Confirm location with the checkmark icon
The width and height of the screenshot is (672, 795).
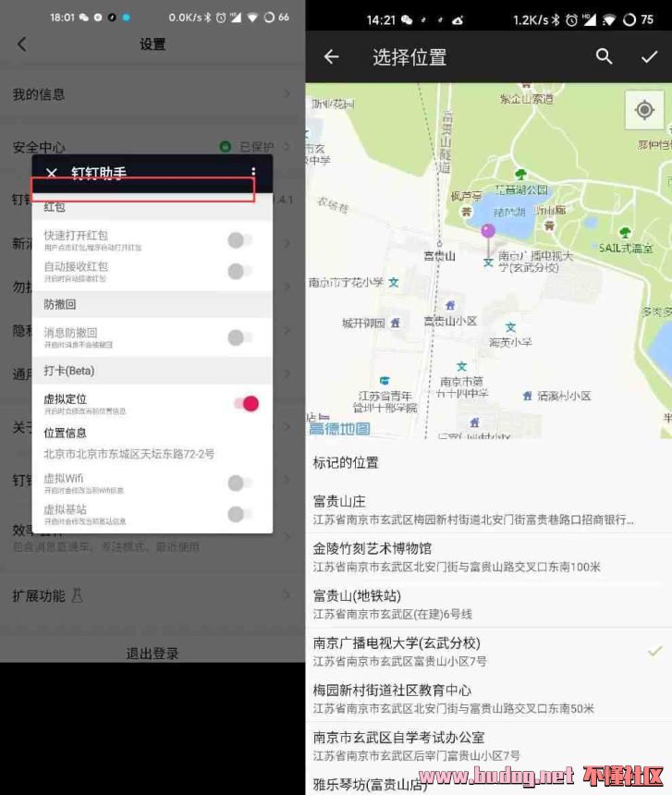649,56
